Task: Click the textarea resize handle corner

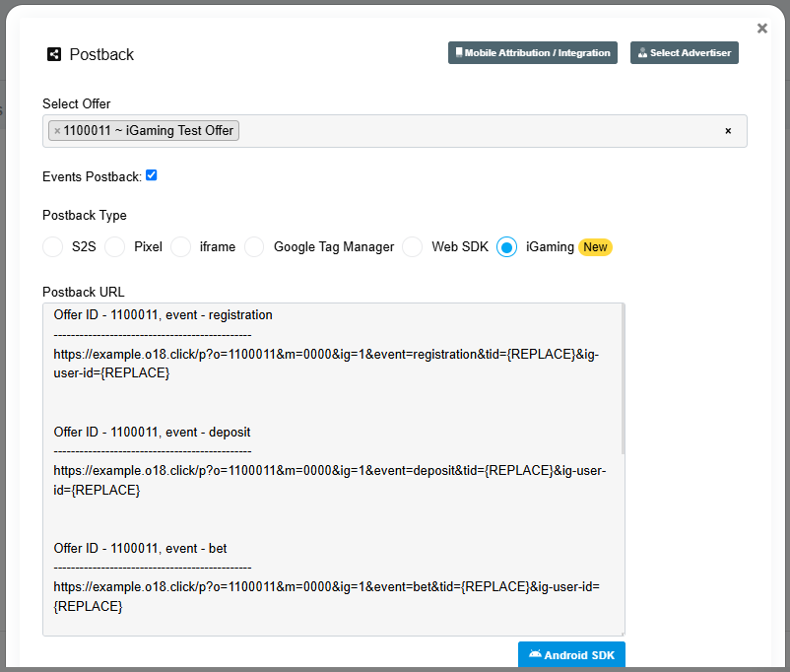Action: point(620,632)
